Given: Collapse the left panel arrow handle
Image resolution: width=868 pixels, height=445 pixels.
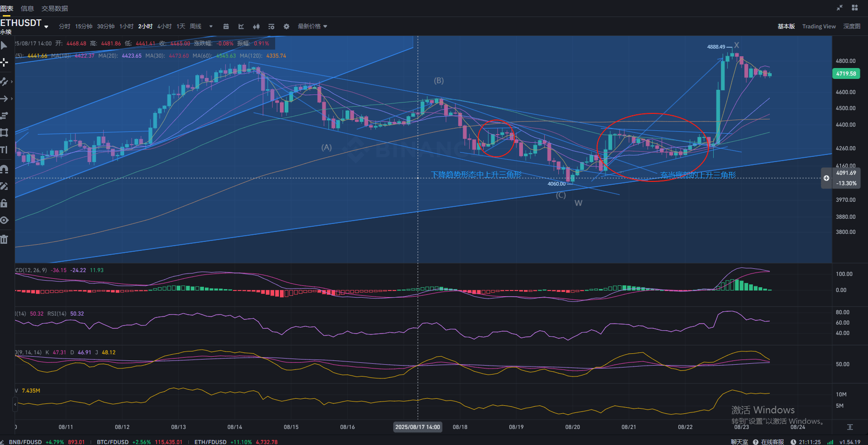Looking at the screenshot, I should [15, 404].
